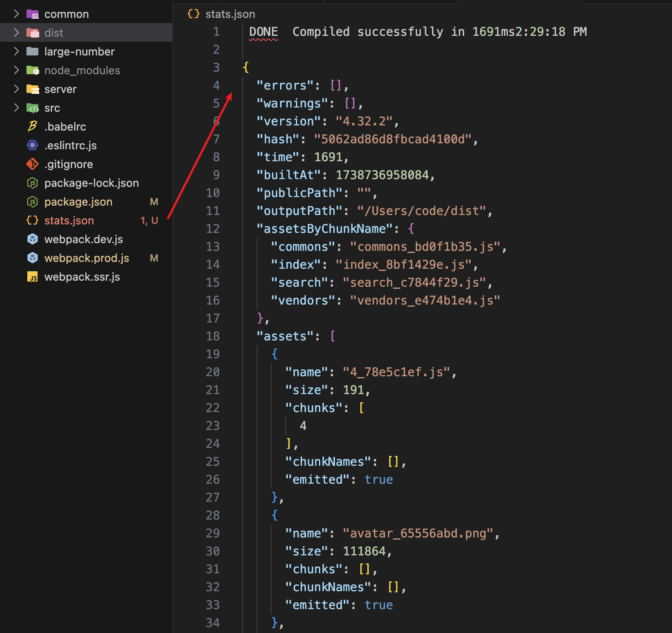
Task: Expand the large-number folder chevron
Action: pos(16,52)
